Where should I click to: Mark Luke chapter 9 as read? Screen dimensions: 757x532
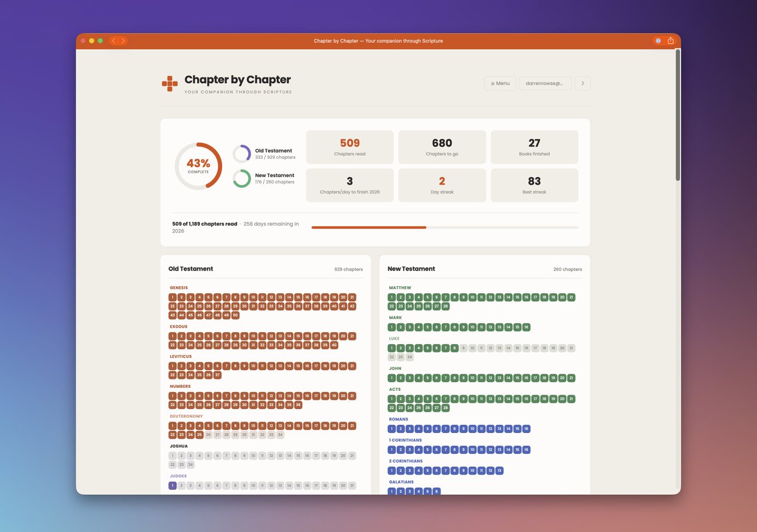(x=464, y=348)
